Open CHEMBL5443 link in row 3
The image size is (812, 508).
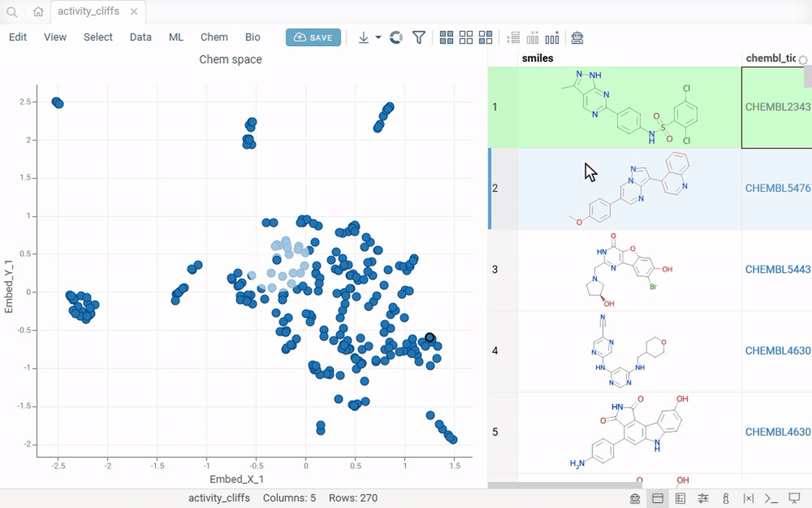[x=778, y=269]
